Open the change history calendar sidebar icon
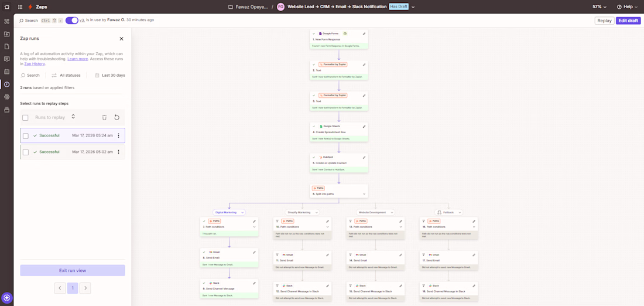 (x=6, y=72)
